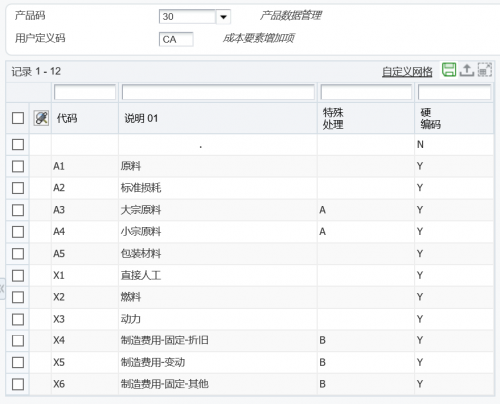The image size is (500, 404).
Task: Click the attachment paperclip icon in header
Action: pos(41,118)
